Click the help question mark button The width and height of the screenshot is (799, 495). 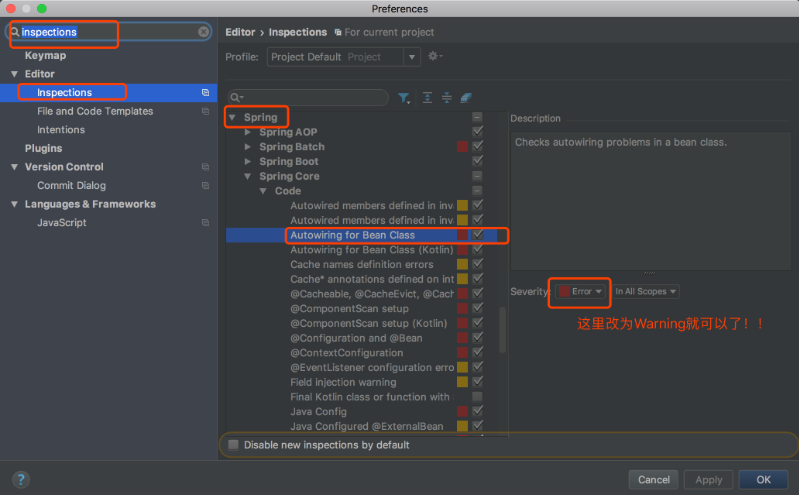pyautogui.click(x=21, y=480)
